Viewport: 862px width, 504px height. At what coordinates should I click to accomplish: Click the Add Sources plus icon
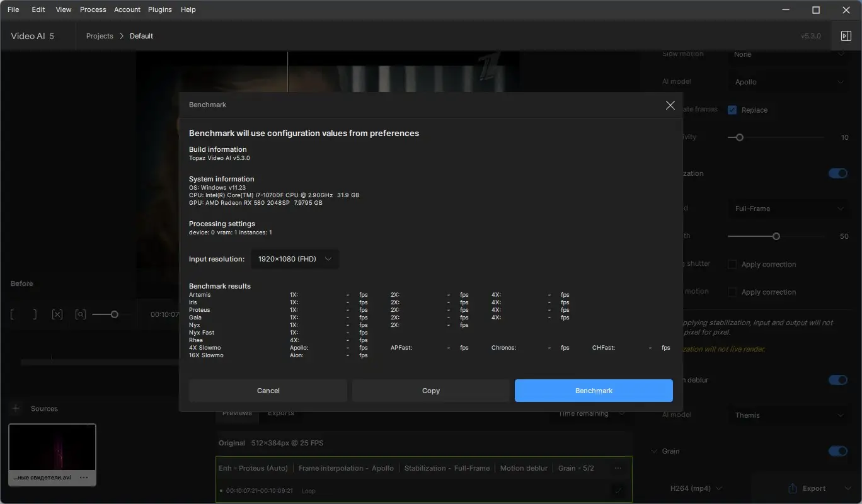[x=15, y=408]
